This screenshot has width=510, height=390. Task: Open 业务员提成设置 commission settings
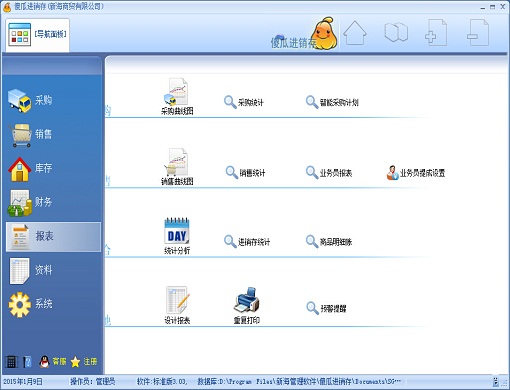416,173
